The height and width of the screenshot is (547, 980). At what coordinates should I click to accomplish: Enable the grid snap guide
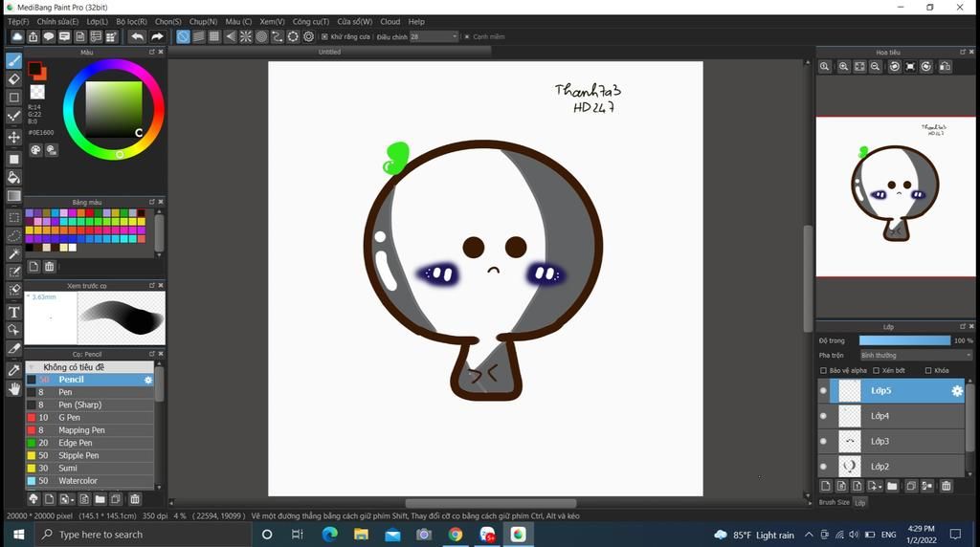(x=214, y=37)
